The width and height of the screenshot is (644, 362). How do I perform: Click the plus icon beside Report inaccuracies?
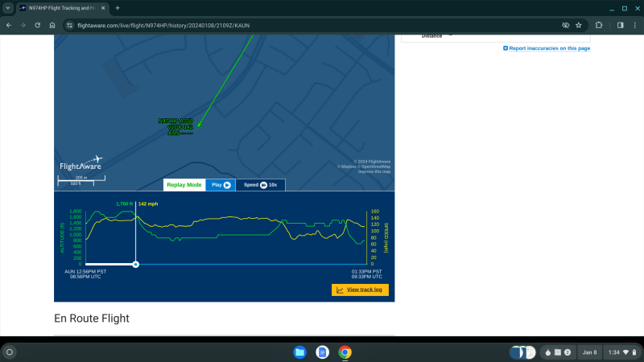pyautogui.click(x=506, y=48)
